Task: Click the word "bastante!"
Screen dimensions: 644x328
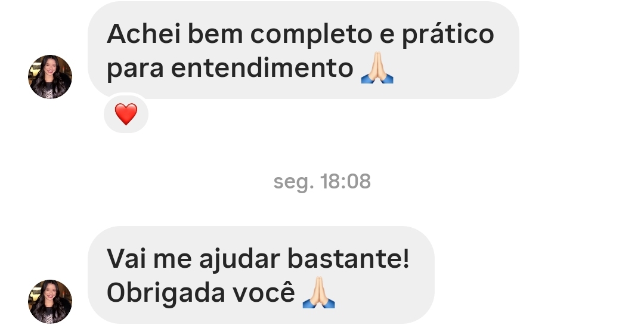Action: (348, 259)
